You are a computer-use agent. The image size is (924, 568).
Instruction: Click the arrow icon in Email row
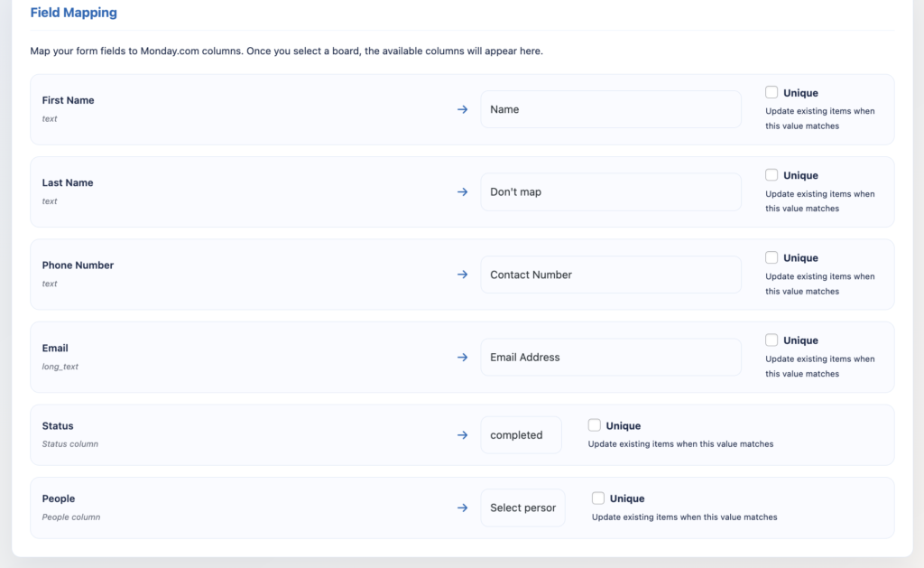[x=462, y=358]
